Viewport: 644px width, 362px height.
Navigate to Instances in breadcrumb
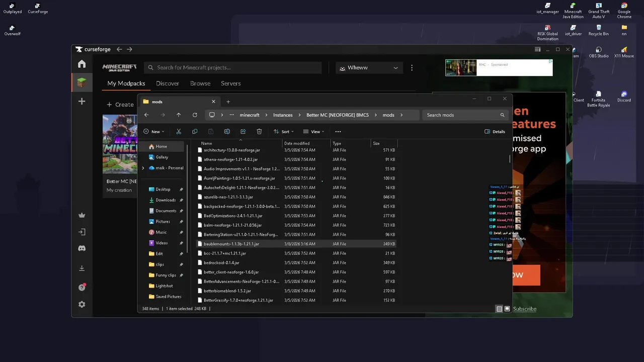coord(283,115)
